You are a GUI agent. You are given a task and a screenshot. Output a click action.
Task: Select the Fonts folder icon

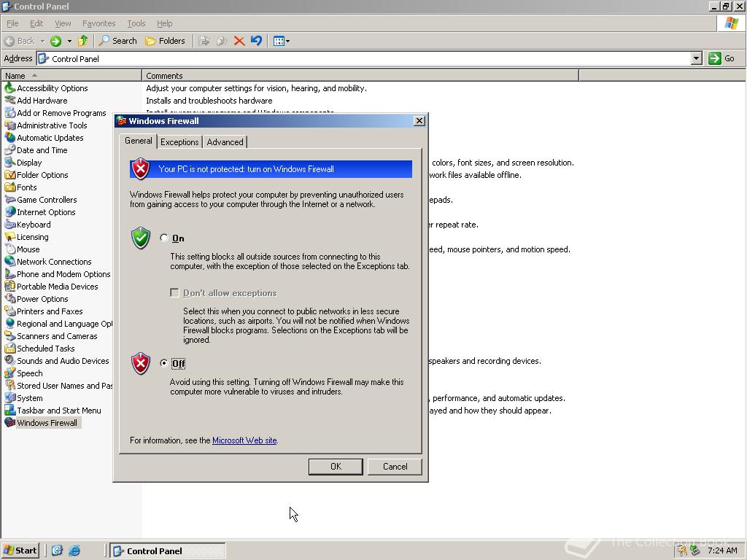coord(9,187)
